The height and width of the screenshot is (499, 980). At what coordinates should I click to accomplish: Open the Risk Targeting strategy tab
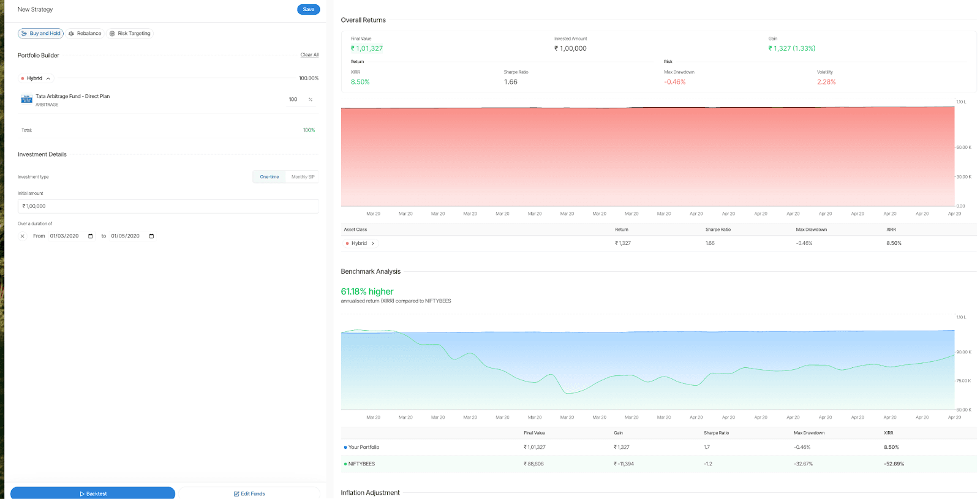130,34
